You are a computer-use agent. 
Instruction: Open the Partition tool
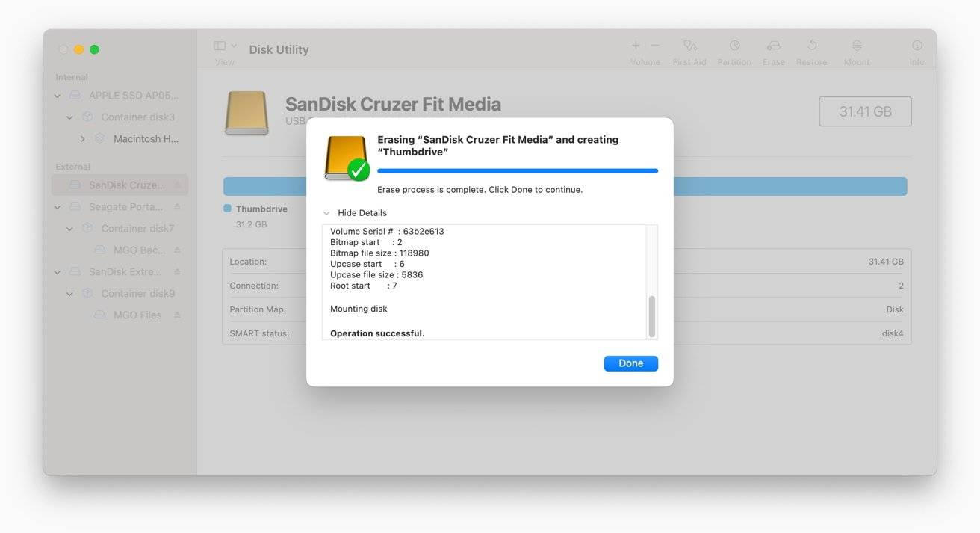(x=734, y=45)
